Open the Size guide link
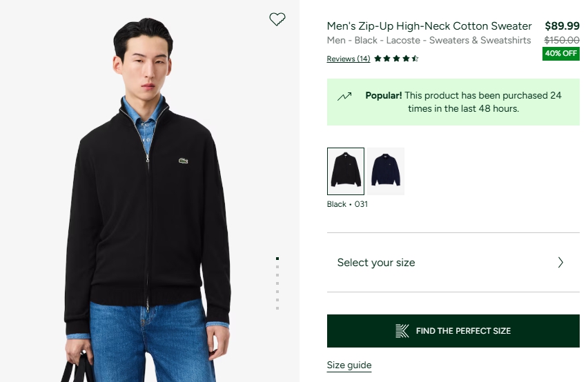588x382 pixels. 349,365
